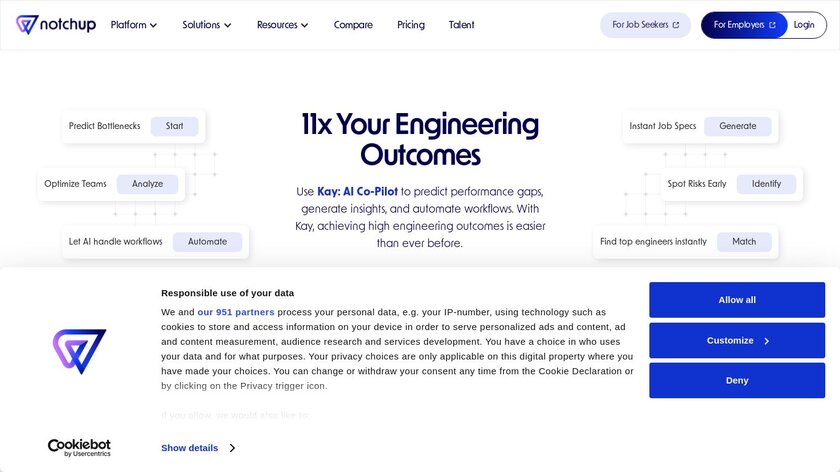The image size is (840, 472).
Task: Open the Talent menu item
Action: click(x=462, y=25)
